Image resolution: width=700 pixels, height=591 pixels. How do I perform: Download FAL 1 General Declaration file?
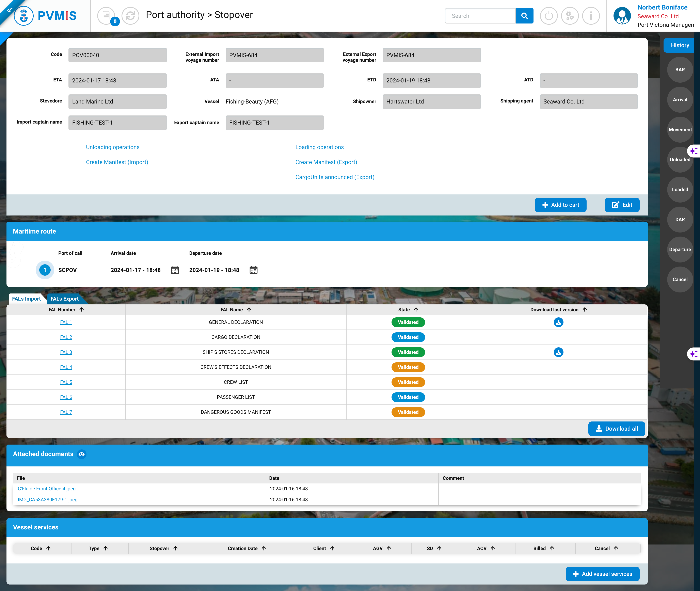pos(558,322)
